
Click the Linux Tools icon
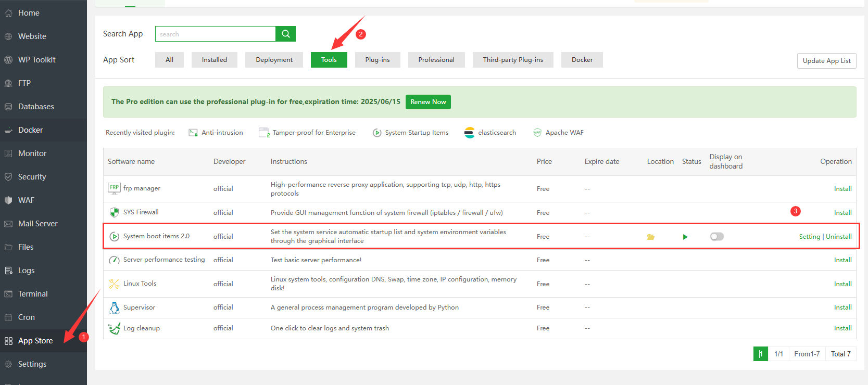coord(114,284)
